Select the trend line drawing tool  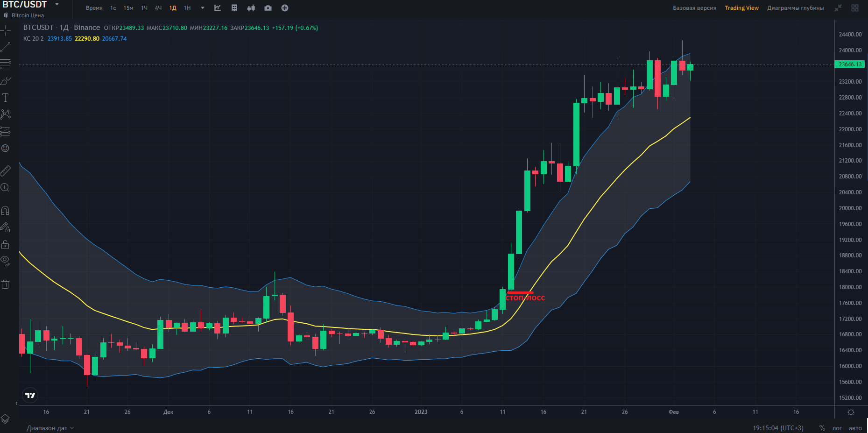click(x=6, y=47)
